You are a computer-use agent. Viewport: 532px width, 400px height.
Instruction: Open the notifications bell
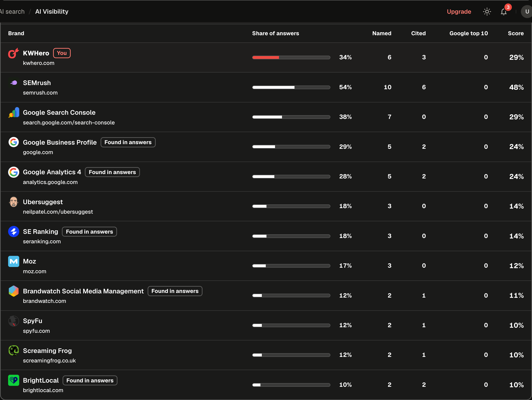(x=504, y=12)
